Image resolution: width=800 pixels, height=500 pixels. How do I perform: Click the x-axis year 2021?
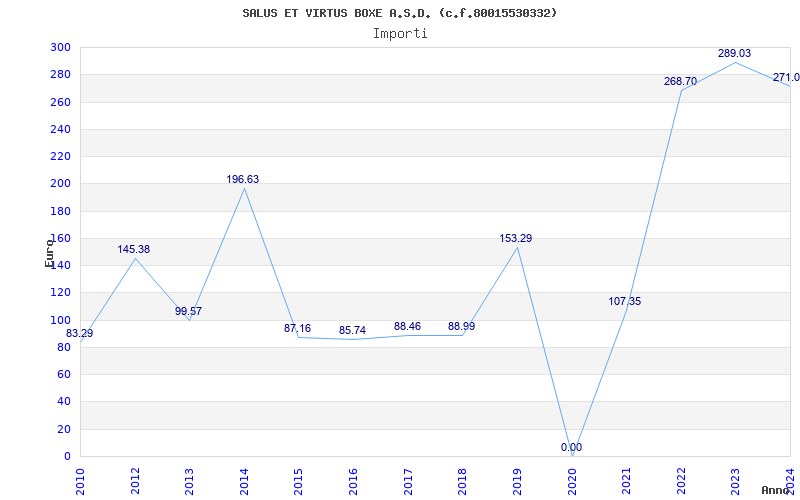626,481
